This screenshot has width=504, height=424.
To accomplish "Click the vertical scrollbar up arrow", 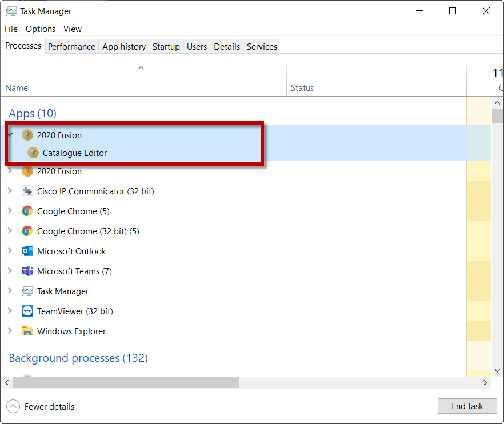I will (x=497, y=103).
